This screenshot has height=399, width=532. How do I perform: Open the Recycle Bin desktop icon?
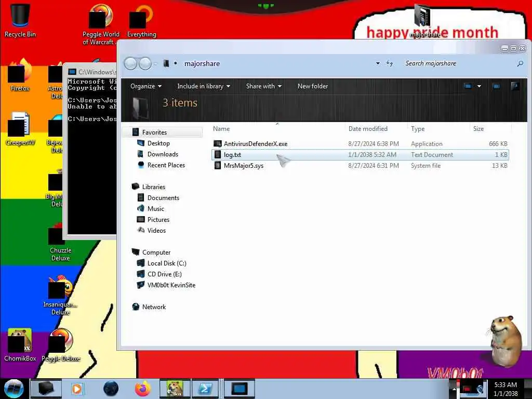tap(20, 20)
